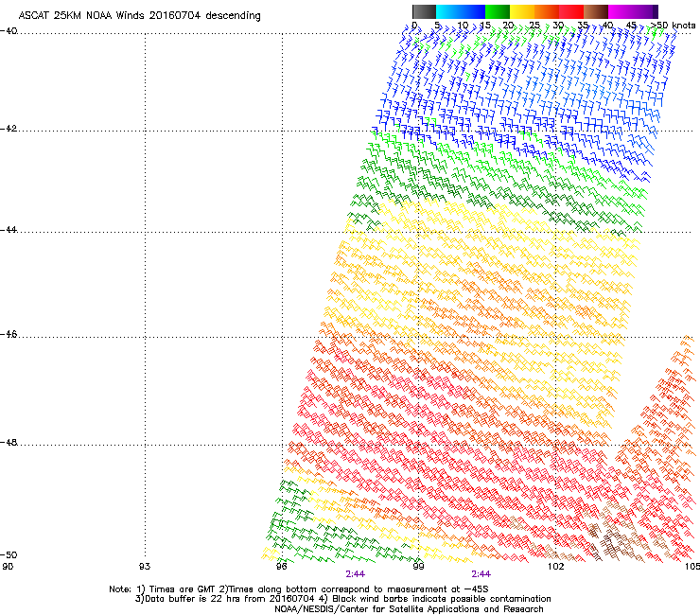Viewport: 700px width, 615px height.
Task: Select the '20' legend speed label
Action: 509,26
